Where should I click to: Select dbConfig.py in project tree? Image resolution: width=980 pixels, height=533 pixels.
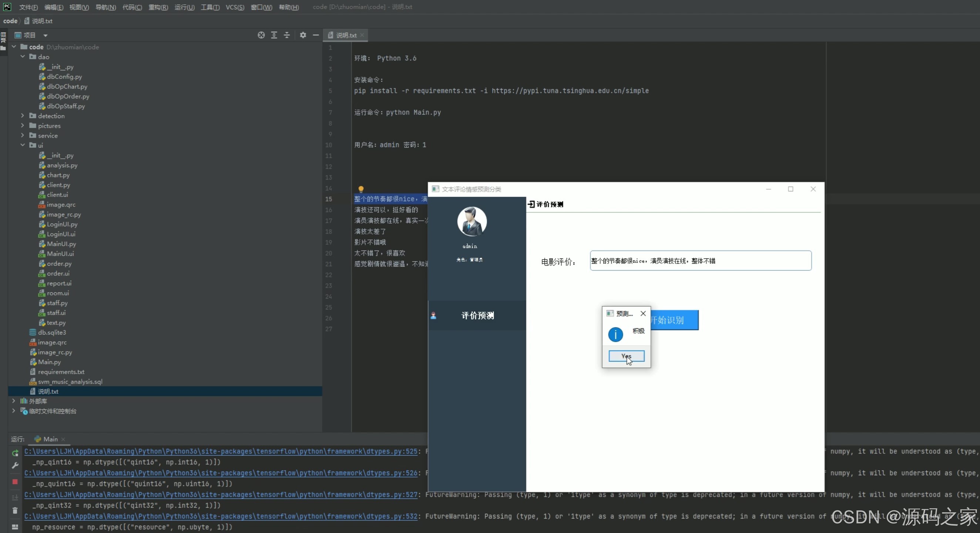[x=64, y=77]
